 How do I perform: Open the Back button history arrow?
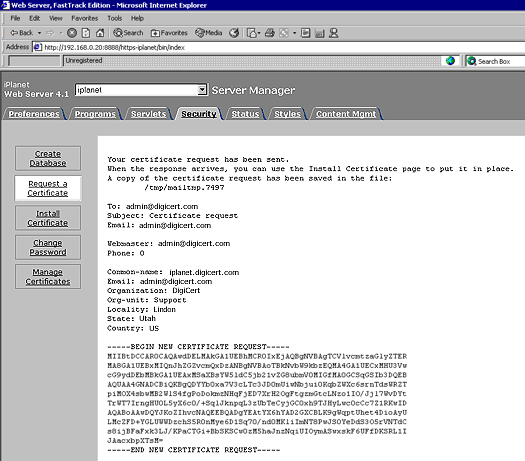coord(39,33)
